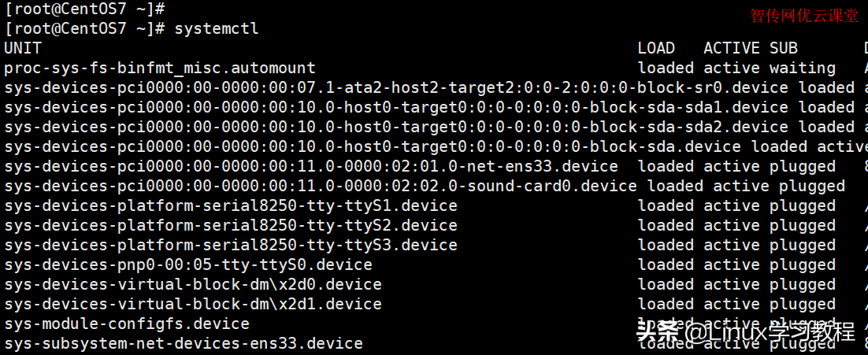Screen dimensions: 868x355
Task: Click the tty-ttyS1.device unit entry
Action: (231, 206)
